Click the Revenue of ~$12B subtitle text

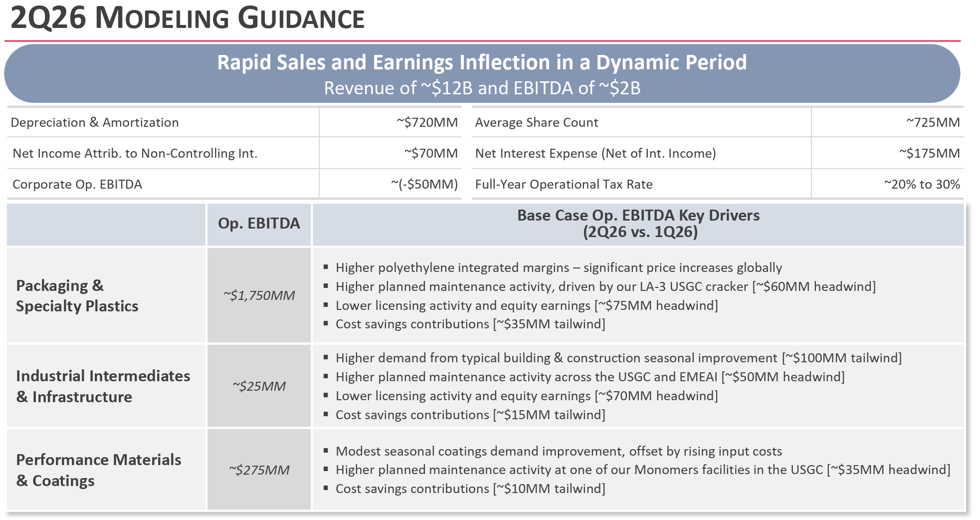click(482, 88)
